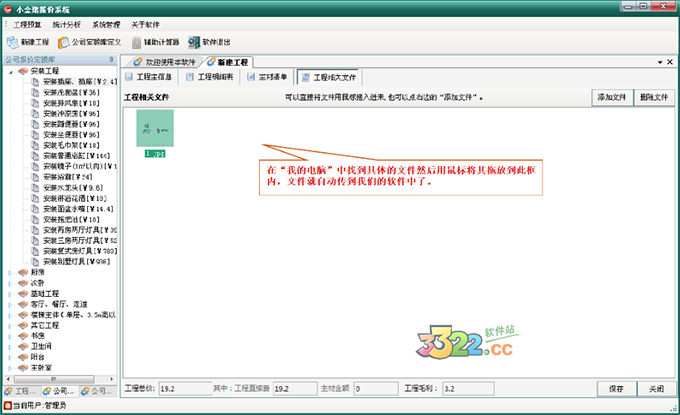Open the 关于软件 menu
The height and width of the screenshot is (415, 680).
tap(145, 25)
